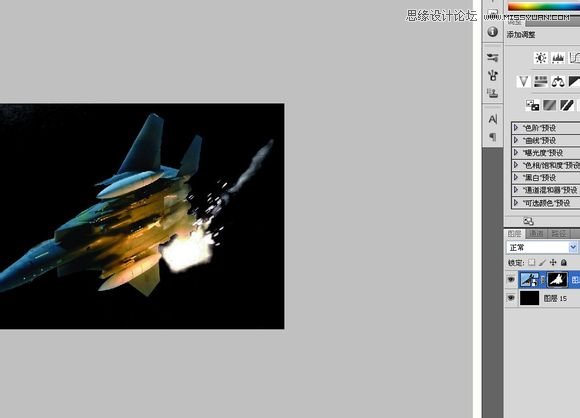This screenshot has width=580, height=418.
Task: Expand the "色阶"预设 presets
Action: pyautogui.click(x=516, y=128)
